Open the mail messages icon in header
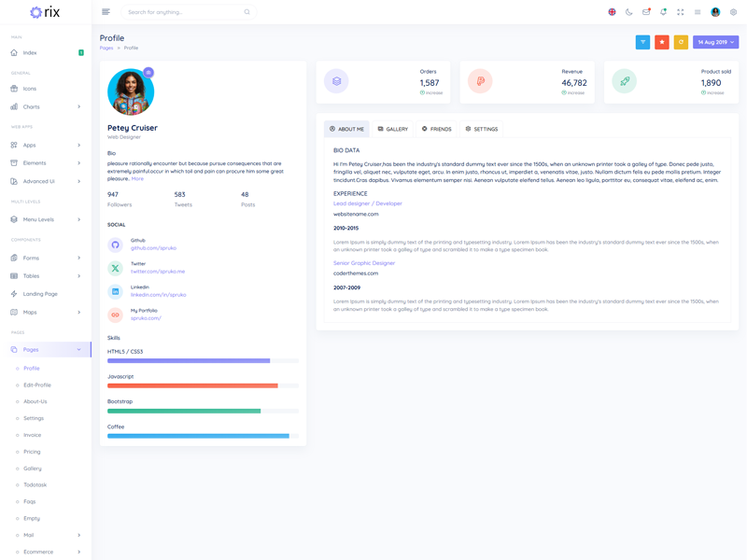 click(646, 12)
